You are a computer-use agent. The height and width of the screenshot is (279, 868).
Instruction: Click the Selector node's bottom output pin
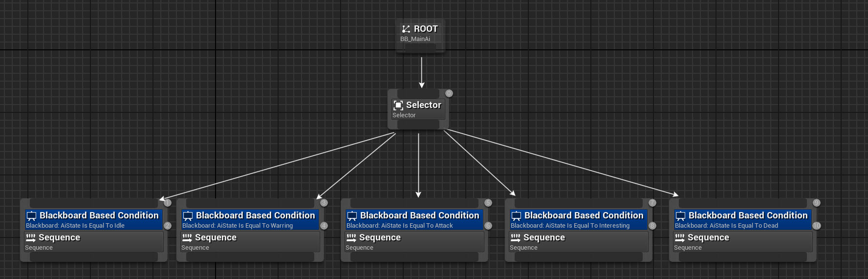click(418, 125)
